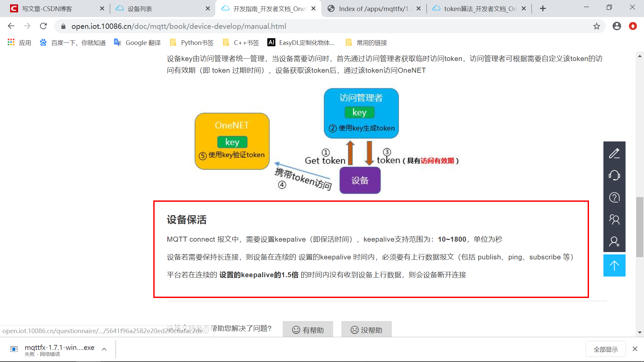
Task: Click the blue back-to-top arrow button
Action: tap(614, 265)
